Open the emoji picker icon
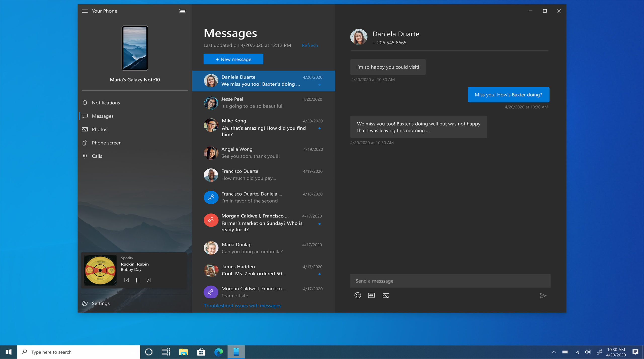The image size is (644, 359). [357, 295]
